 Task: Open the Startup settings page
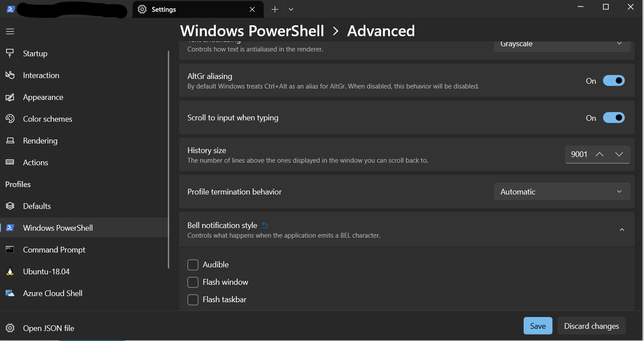[x=35, y=53]
